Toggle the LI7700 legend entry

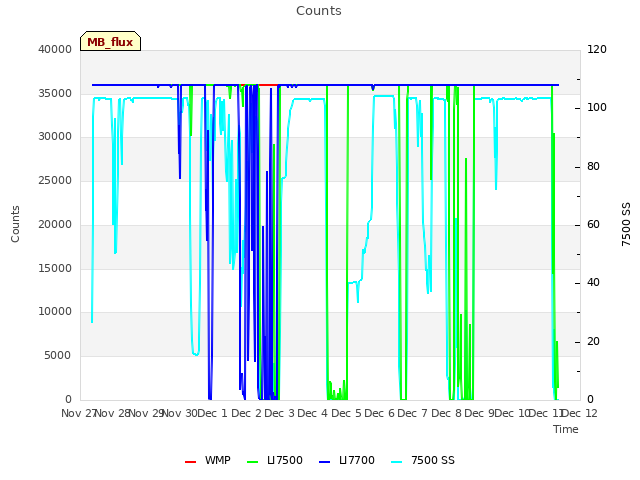(347, 460)
